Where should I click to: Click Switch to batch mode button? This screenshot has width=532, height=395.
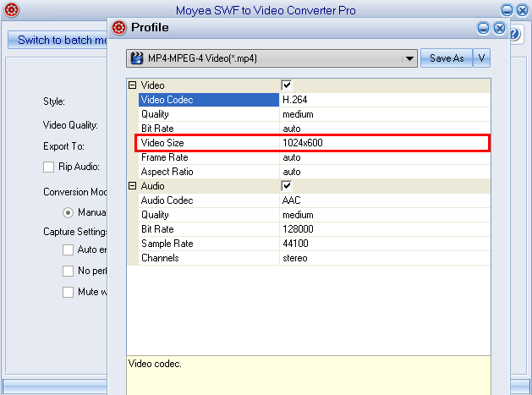(58, 40)
